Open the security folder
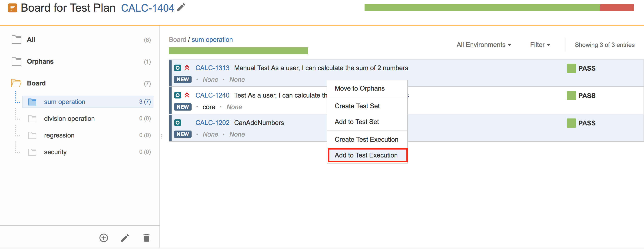The height and width of the screenshot is (249, 644). tap(55, 152)
